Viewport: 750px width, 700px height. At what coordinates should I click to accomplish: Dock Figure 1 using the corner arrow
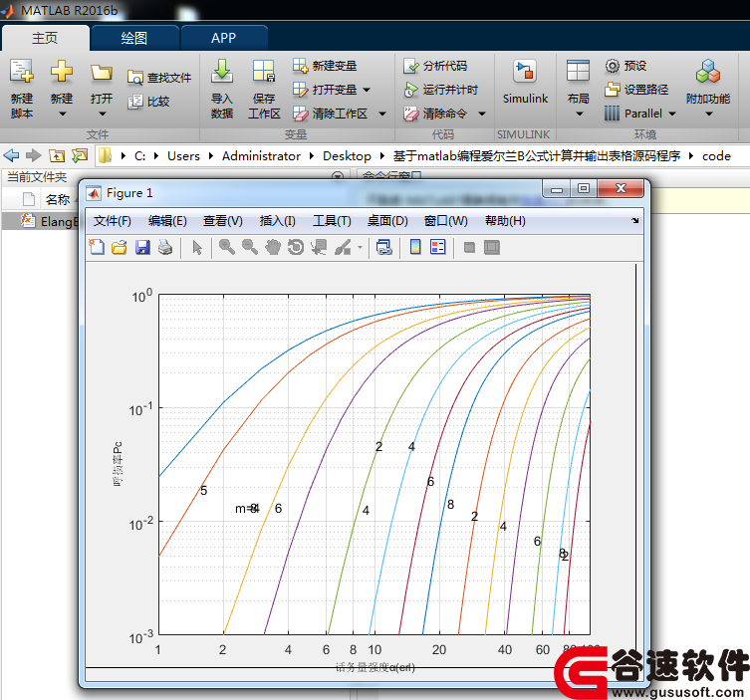pos(634,220)
